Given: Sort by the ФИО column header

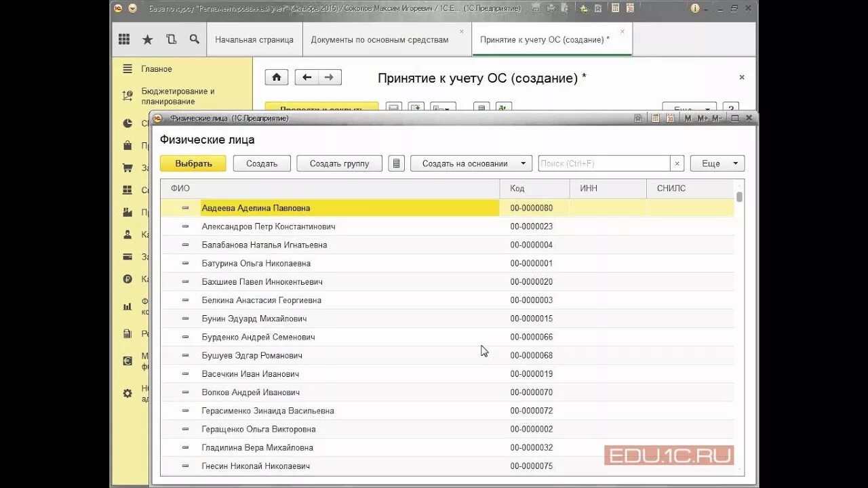Looking at the screenshot, I should coord(330,188).
